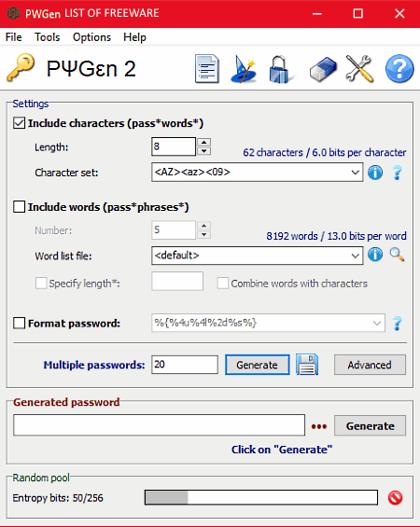Click the golden key logo icon
This screenshot has height=527, width=420.
click(x=21, y=67)
